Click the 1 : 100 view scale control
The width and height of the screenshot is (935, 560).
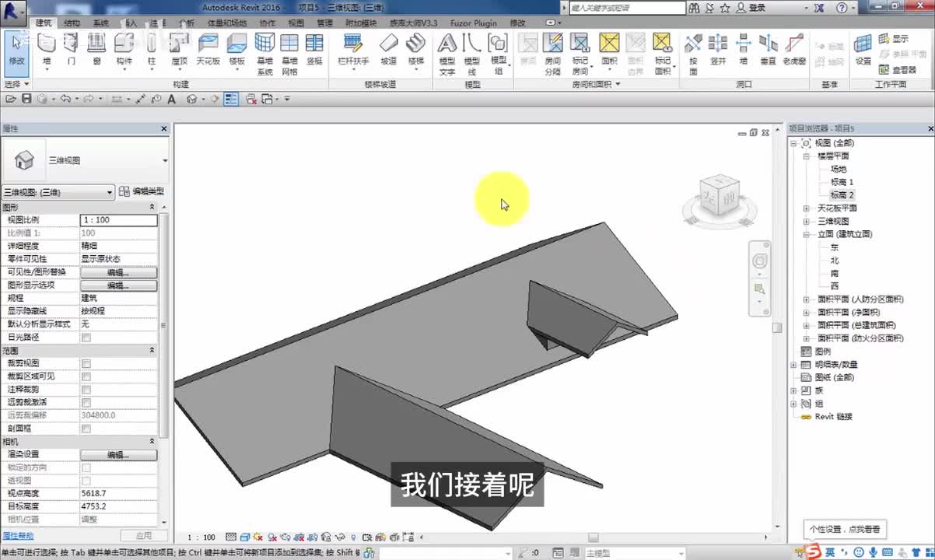pos(203,537)
